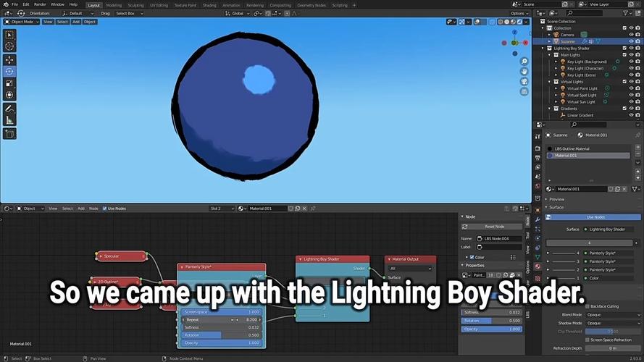Remove the material slot with the minus icon
This screenshot has height=362, width=644.
pyautogui.click(x=637, y=154)
